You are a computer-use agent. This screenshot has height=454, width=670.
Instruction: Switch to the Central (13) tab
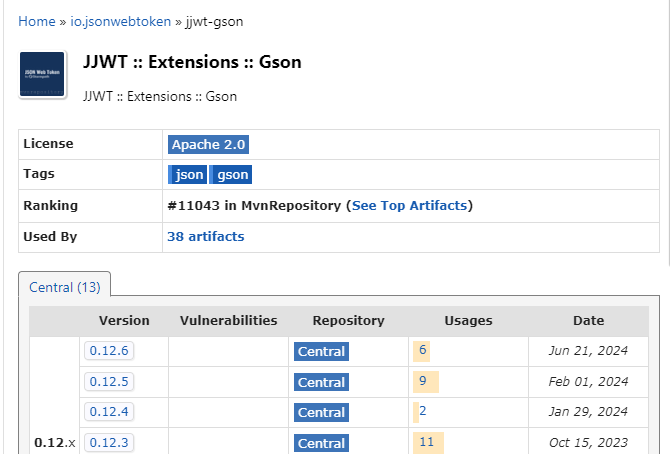point(65,287)
